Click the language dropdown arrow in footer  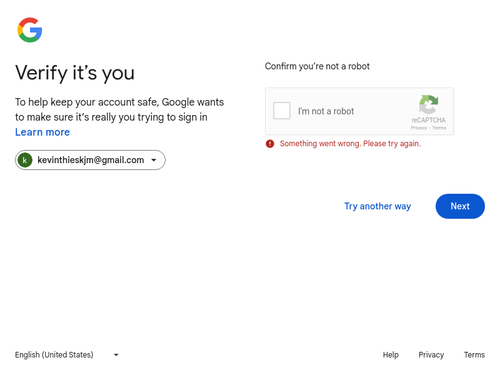point(116,355)
